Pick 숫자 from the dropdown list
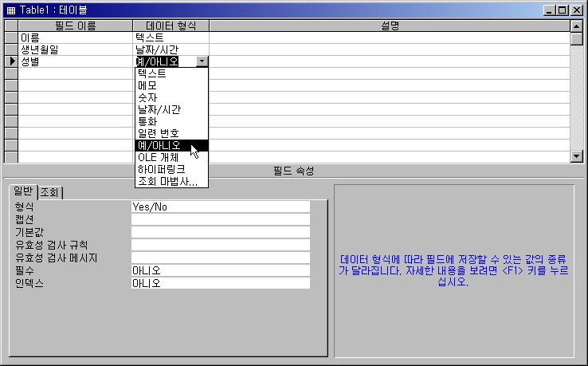Screen dimensions: 588x366 coord(171,96)
